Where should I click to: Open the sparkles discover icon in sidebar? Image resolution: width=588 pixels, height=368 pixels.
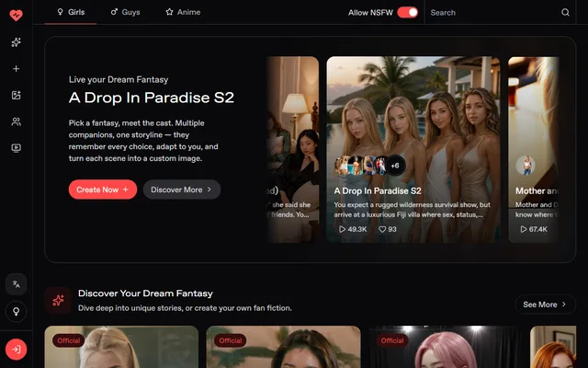(17, 42)
